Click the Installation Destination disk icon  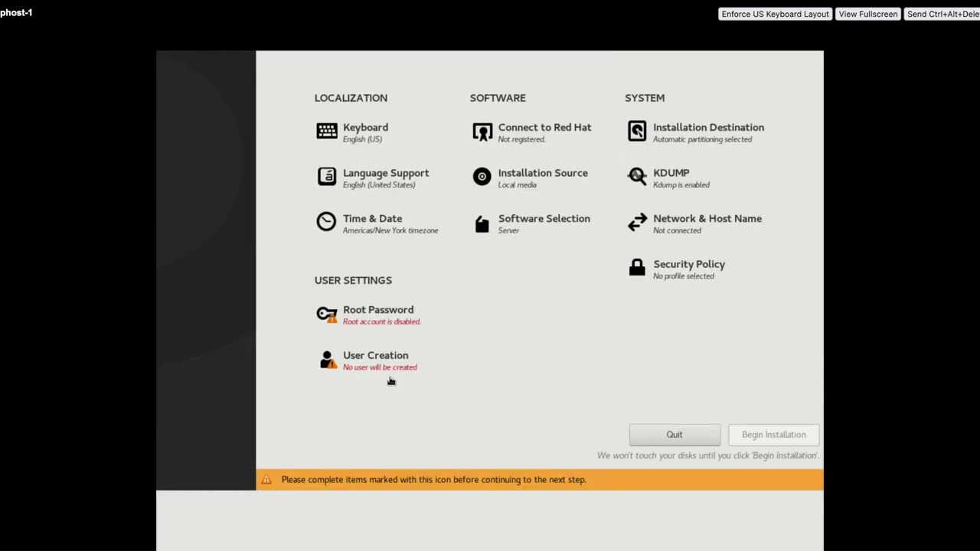(637, 132)
